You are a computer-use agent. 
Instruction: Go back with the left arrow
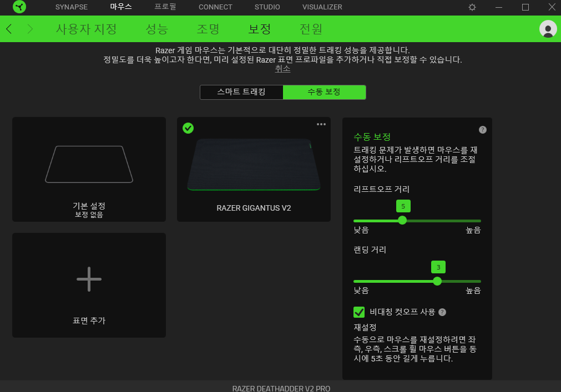point(9,29)
